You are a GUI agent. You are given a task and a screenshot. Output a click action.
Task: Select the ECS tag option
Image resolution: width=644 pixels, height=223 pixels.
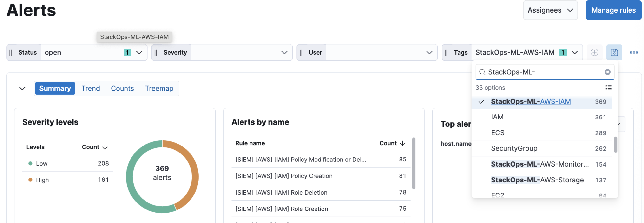pos(542,133)
